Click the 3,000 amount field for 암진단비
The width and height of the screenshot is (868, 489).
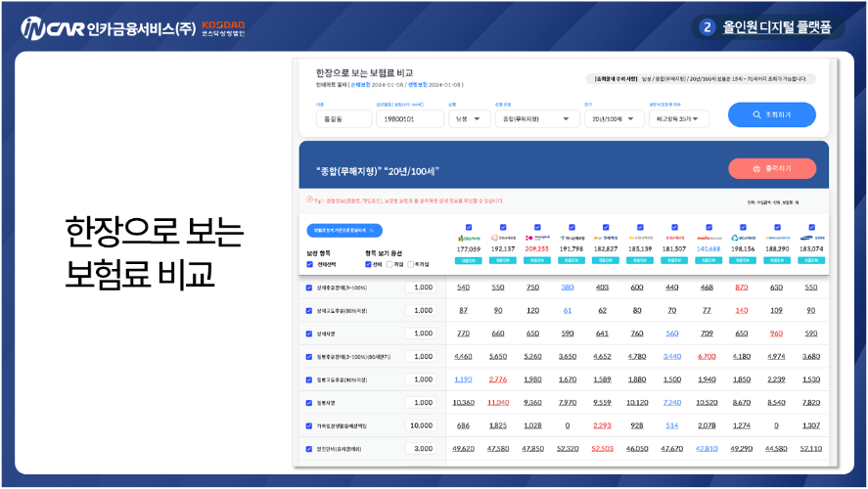(421, 449)
